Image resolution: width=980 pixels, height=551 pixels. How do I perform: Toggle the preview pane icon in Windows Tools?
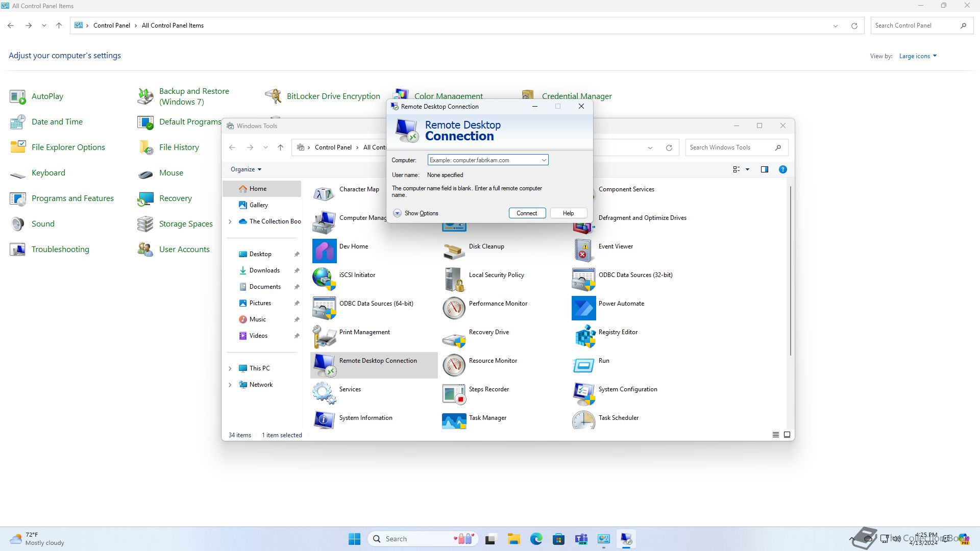[x=764, y=169]
